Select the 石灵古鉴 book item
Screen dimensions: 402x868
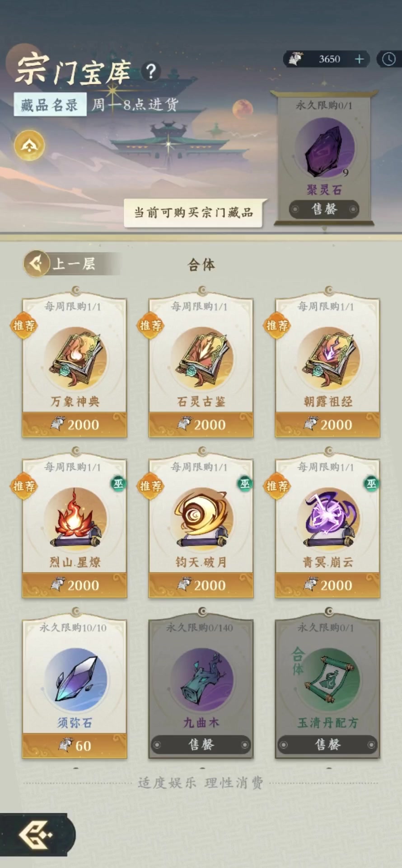pos(201,367)
